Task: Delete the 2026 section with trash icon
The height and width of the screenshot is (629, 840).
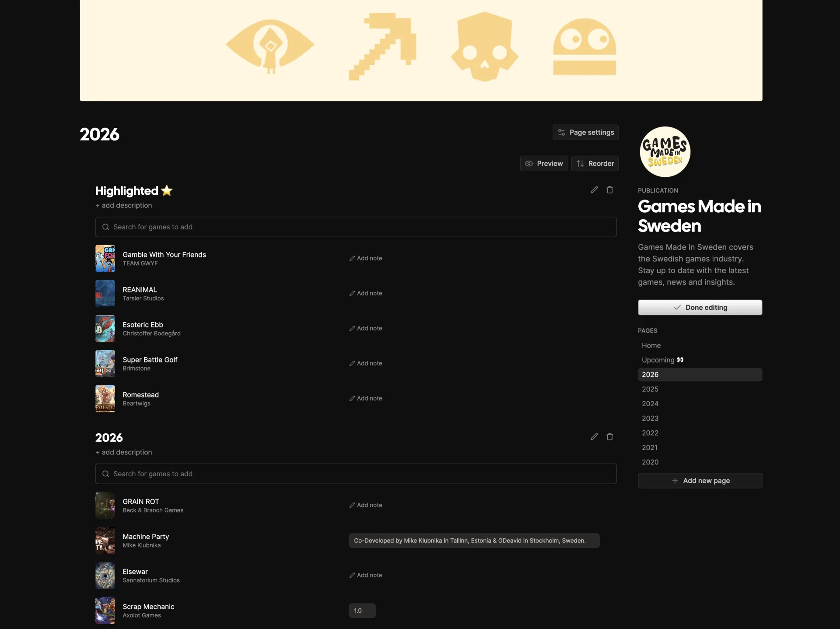Action: (610, 437)
